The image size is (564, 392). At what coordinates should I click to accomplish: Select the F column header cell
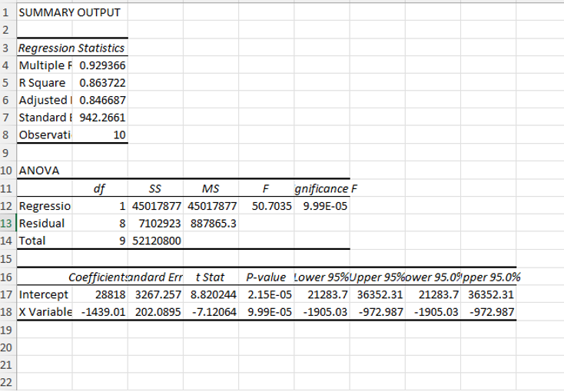[x=266, y=188]
